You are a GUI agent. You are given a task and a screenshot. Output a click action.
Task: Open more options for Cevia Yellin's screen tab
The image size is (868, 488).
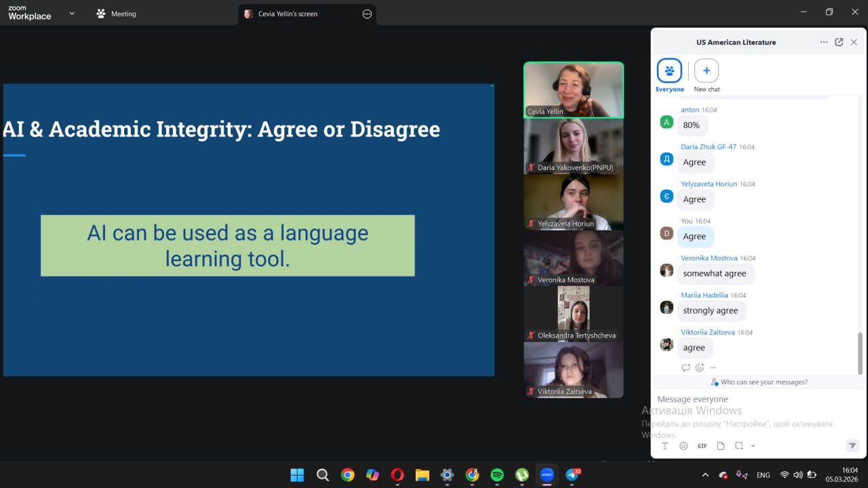(x=367, y=14)
